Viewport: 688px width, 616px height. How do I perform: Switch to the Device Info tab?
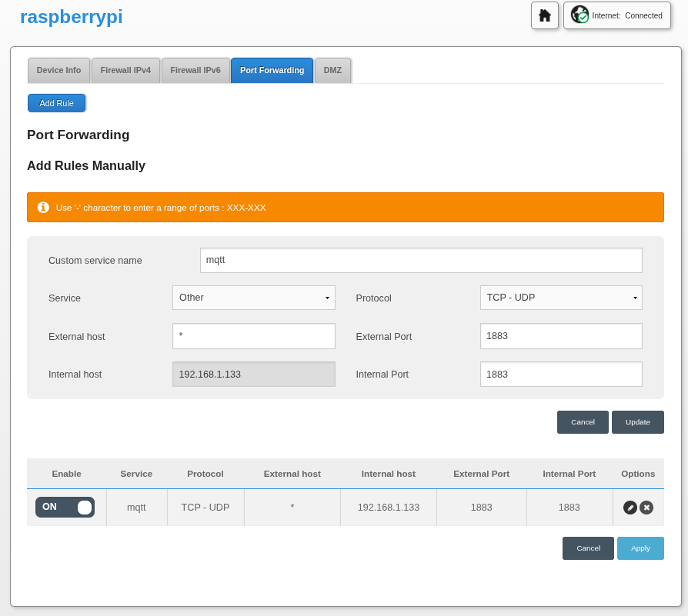point(58,70)
